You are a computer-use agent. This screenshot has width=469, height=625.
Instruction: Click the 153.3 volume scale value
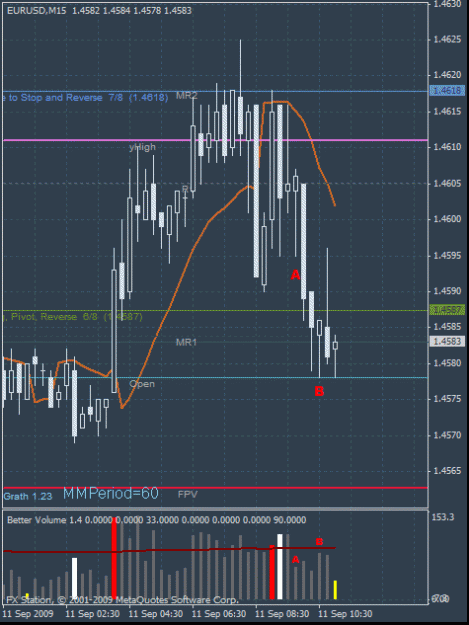(443, 517)
